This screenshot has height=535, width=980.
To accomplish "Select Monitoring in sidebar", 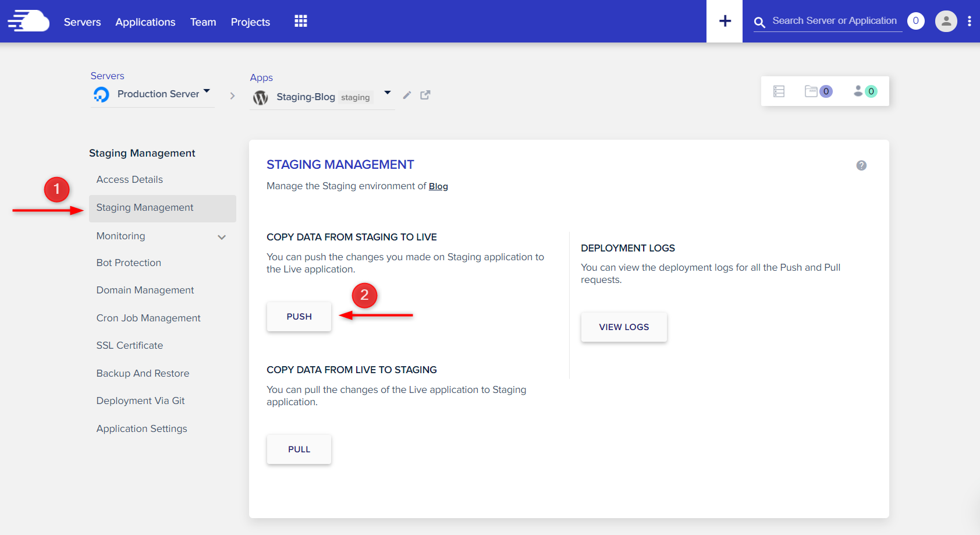I will tap(120, 236).
